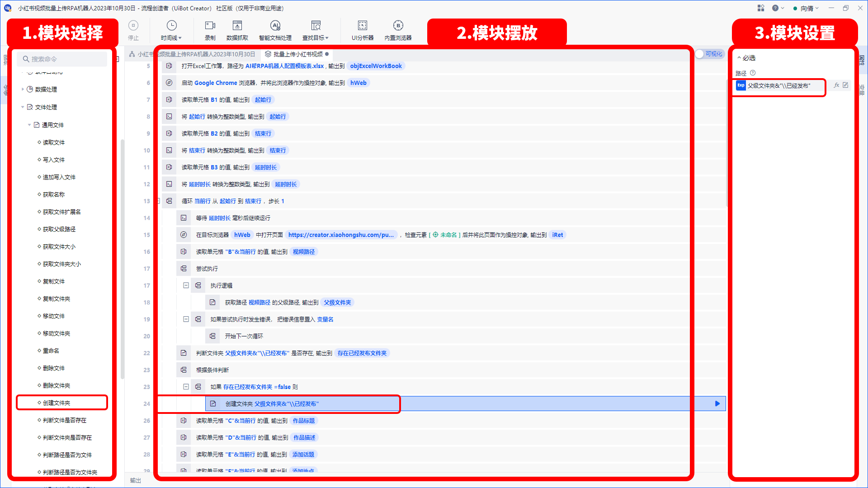868x488 pixels.
Task: Click the xiaohongshu URL on line 15
Action: coord(341,235)
